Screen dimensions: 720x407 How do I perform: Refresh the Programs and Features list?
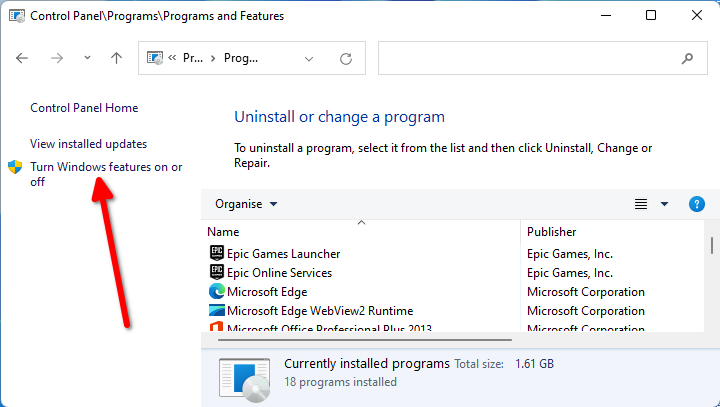pyautogui.click(x=346, y=59)
